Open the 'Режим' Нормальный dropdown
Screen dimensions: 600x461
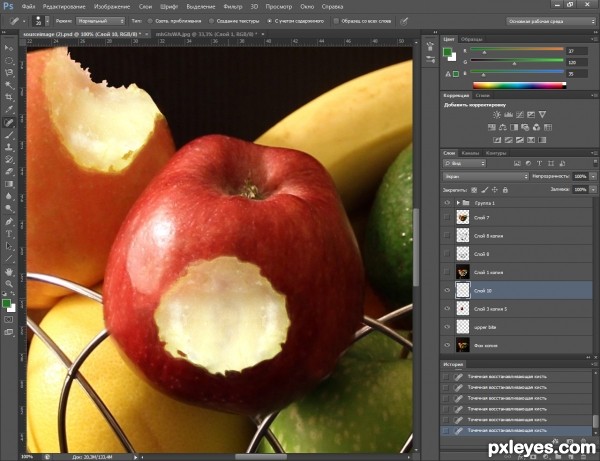click(101, 21)
